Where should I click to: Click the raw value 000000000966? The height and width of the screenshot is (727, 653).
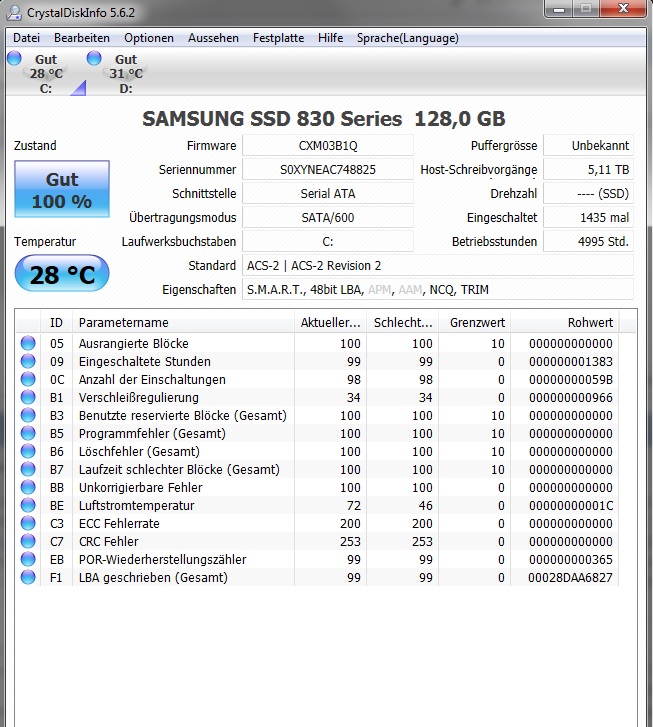571,398
